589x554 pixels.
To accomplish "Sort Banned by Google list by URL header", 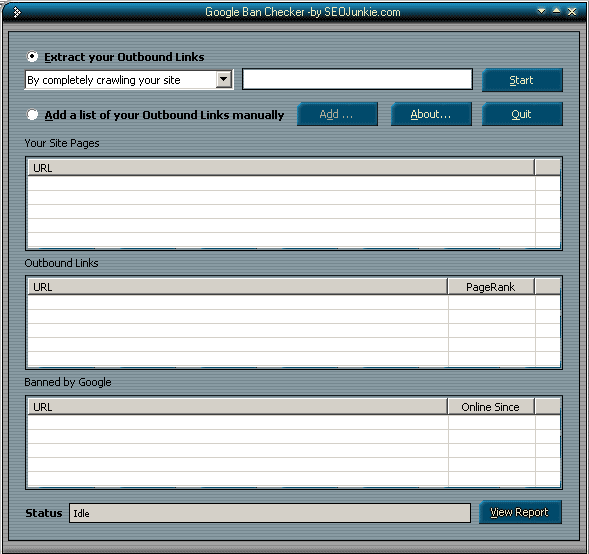I will tap(238, 407).
